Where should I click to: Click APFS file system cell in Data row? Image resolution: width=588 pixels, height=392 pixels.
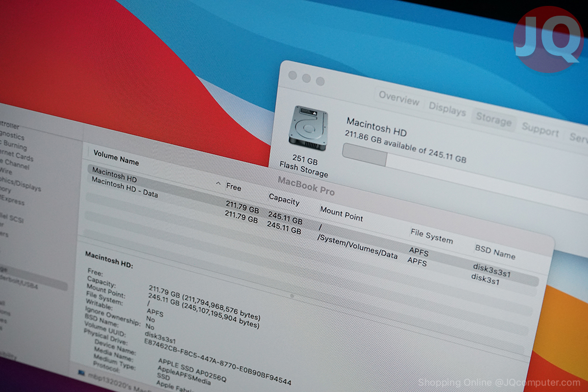(x=417, y=261)
